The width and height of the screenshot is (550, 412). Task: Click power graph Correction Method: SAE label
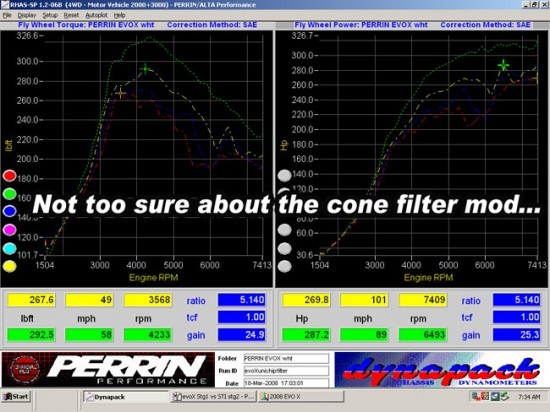click(485, 25)
